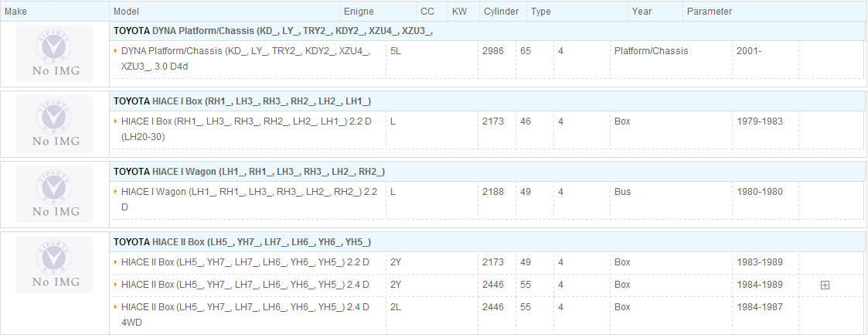Open TOYOTA DYNA Platform/Chassis group heading
Image resolution: width=868 pixels, height=335 pixels.
point(273,31)
